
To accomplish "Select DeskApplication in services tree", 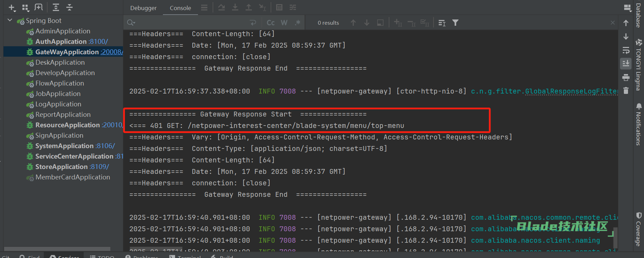I will [60, 62].
